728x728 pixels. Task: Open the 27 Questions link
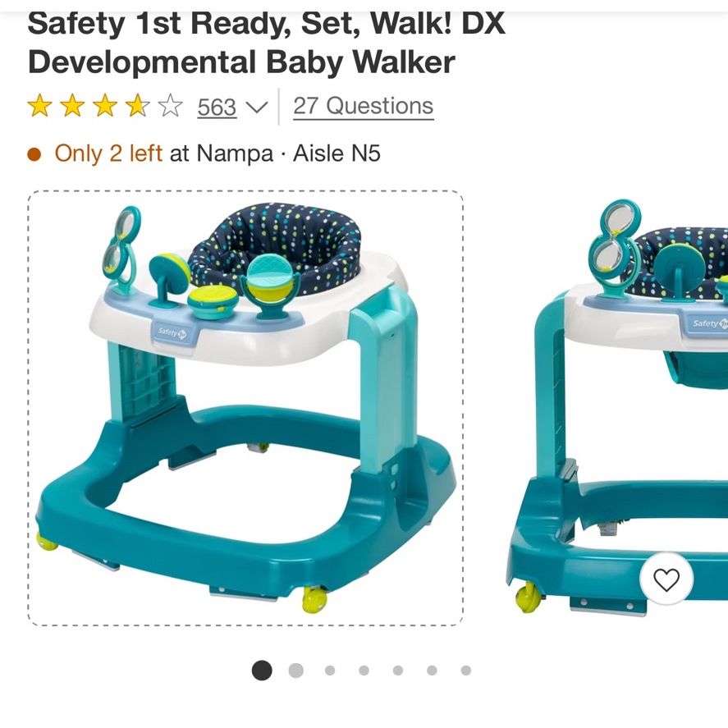pyautogui.click(x=363, y=107)
